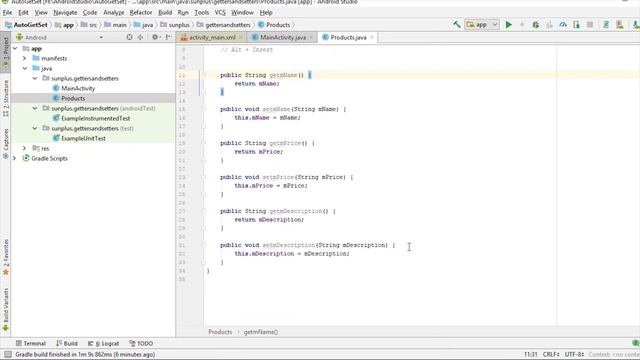640x360 pixels.
Task: Collapse the androidTest package node
Action: 35,109
